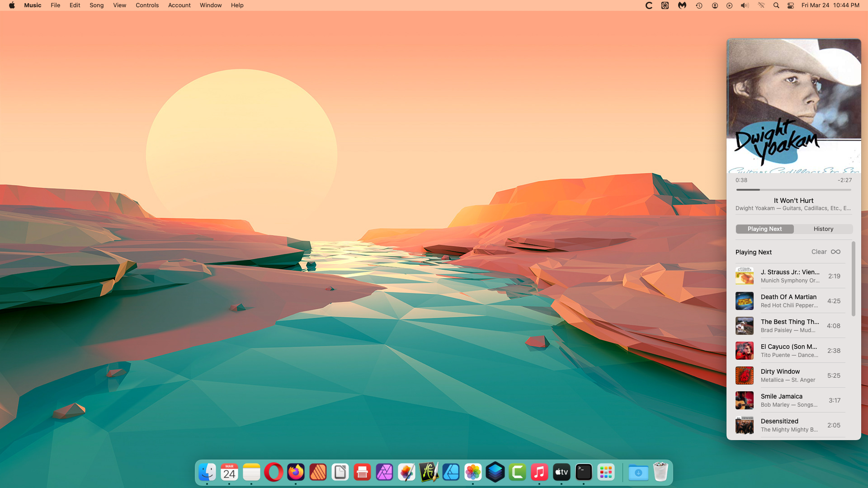Toggle the Autoplay infinity icon
Screen dimensions: 868x488
click(835, 252)
